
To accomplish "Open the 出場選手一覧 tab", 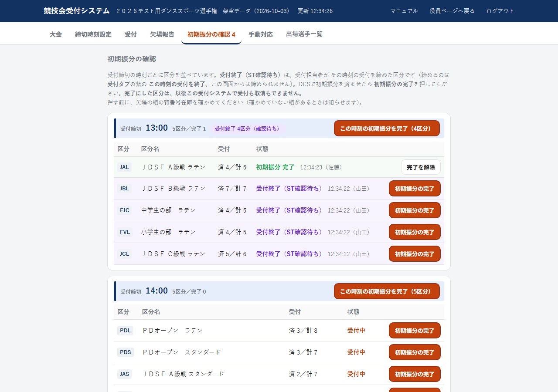I will [304, 34].
